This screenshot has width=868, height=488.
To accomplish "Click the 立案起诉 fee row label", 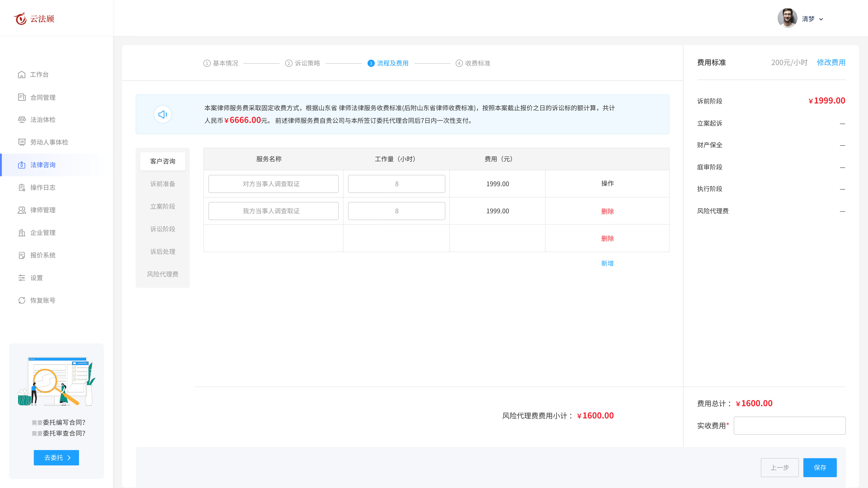I will pos(710,123).
